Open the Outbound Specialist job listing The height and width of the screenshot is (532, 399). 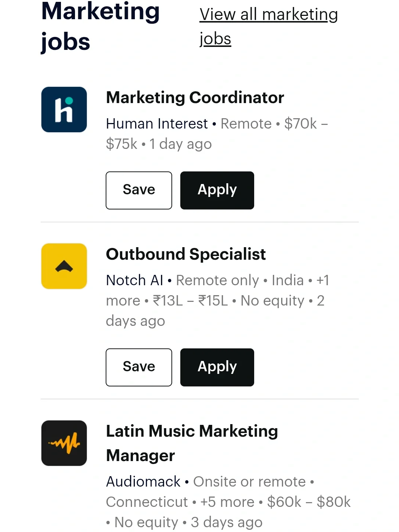pos(186,254)
